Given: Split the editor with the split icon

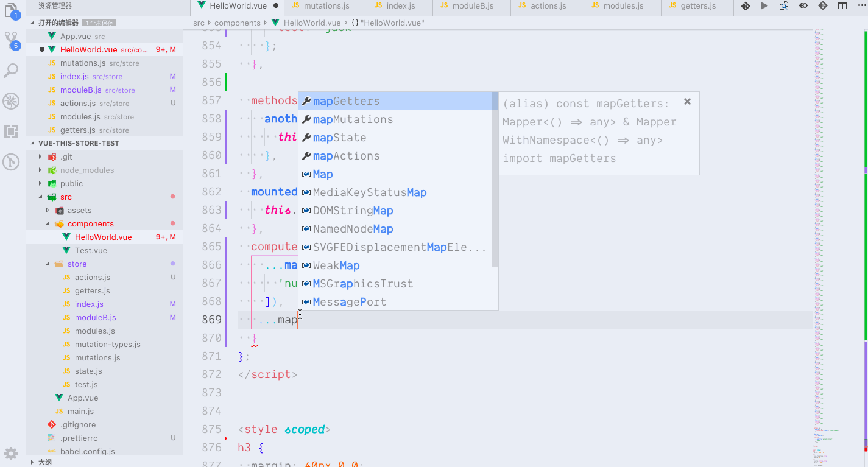Looking at the screenshot, I should pyautogui.click(x=842, y=6).
